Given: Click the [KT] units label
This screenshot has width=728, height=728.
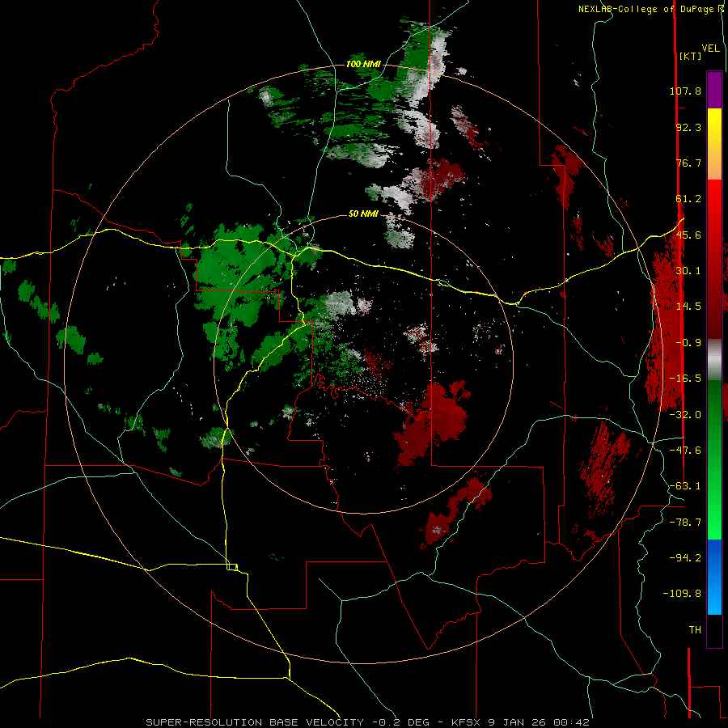Looking at the screenshot, I should (690, 56).
